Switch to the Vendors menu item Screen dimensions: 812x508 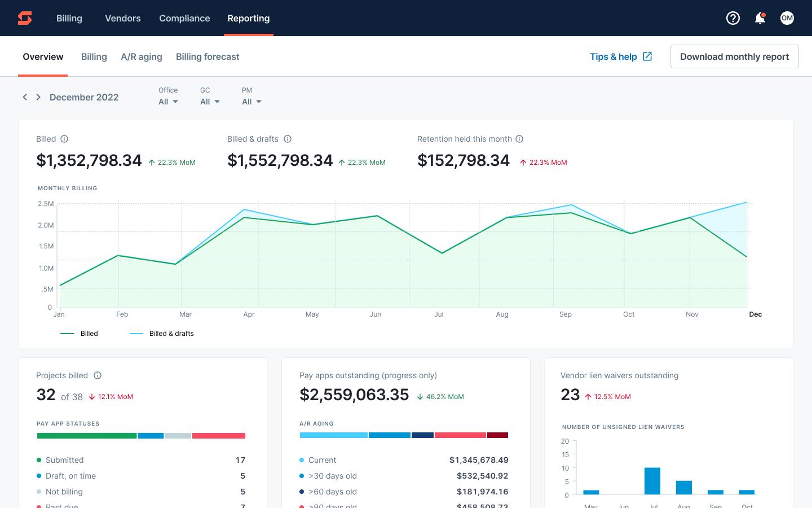[x=122, y=18]
